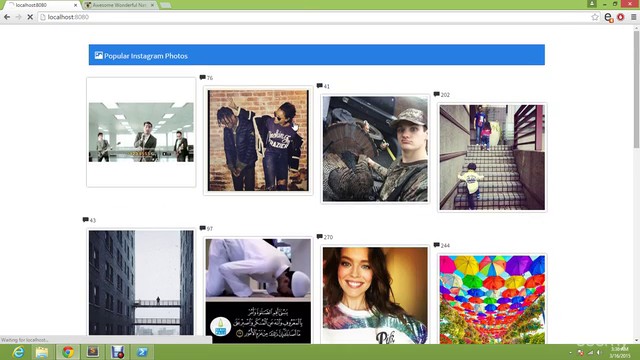Stop page loading with the X button

[30, 17]
